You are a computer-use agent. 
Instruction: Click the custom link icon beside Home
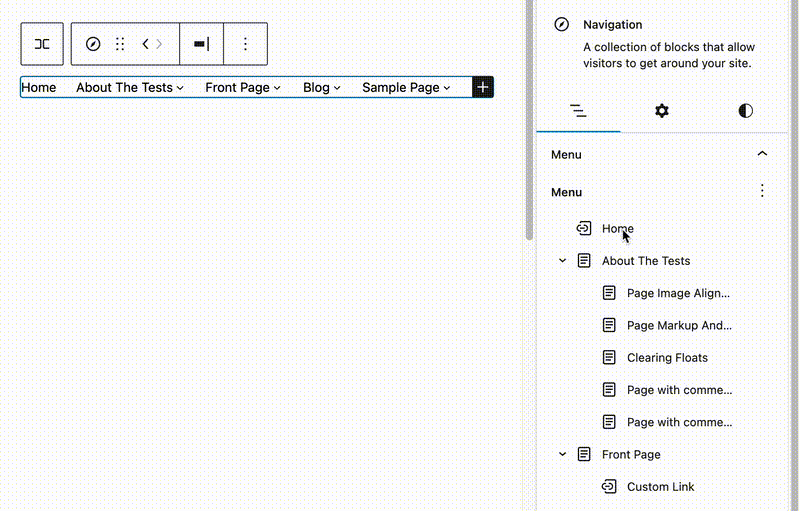[584, 228]
